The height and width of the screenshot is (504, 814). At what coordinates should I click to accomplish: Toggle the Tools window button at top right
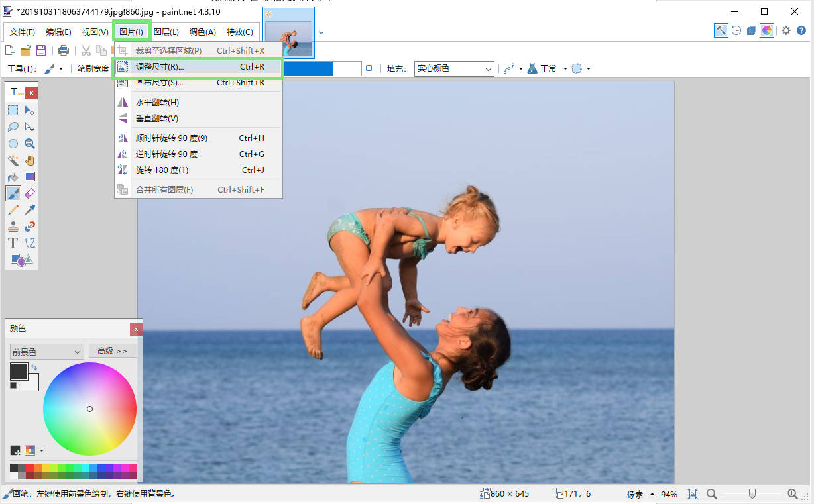tap(721, 30)
